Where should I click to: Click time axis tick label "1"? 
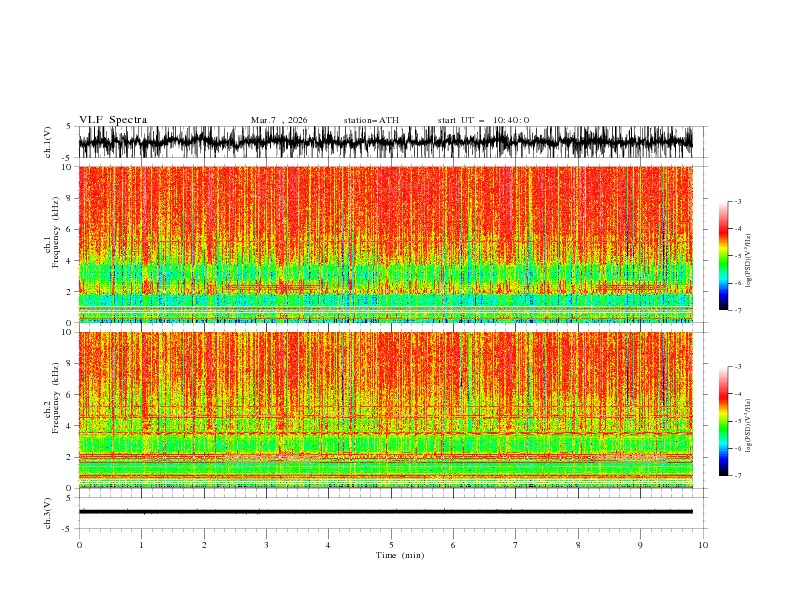[x=141, y=545]
